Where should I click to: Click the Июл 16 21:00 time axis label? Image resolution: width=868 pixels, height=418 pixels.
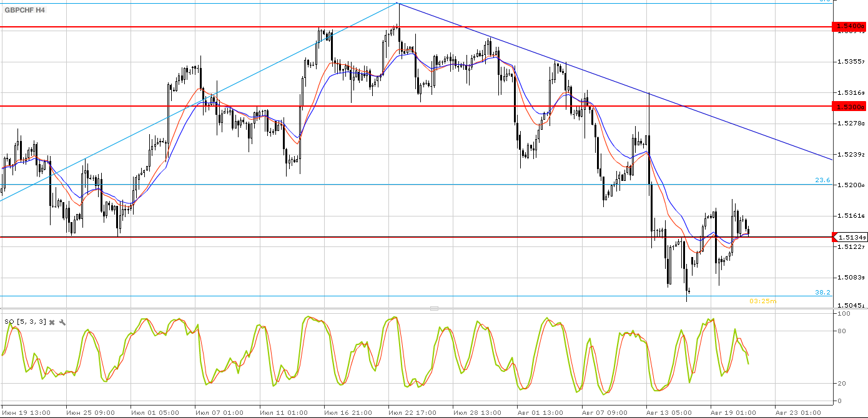coord(347,412)
